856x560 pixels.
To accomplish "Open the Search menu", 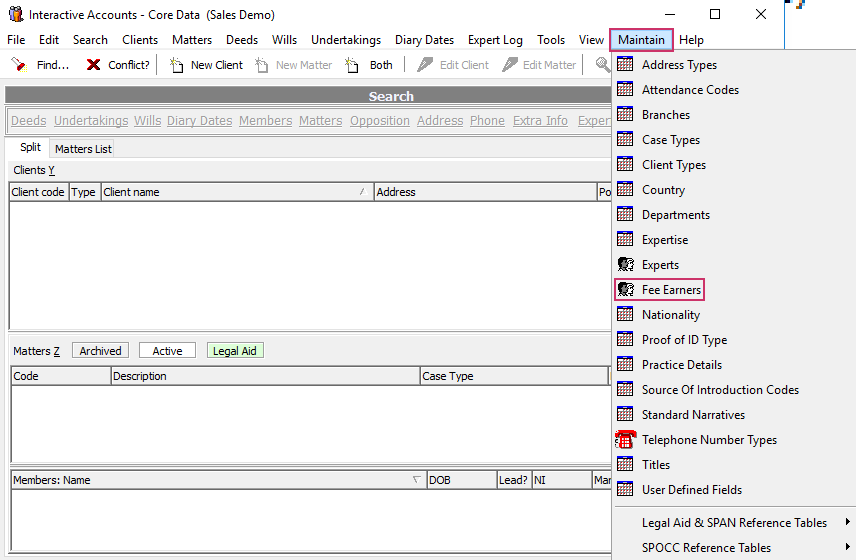I will [x=90, y=40].
